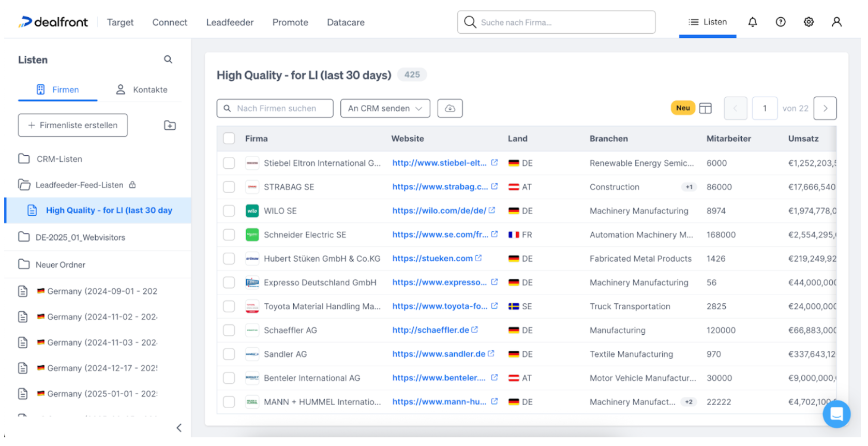Screen dimensions: 868x446
Task: Open the user profile icon
Action: [x=836, y=22]
